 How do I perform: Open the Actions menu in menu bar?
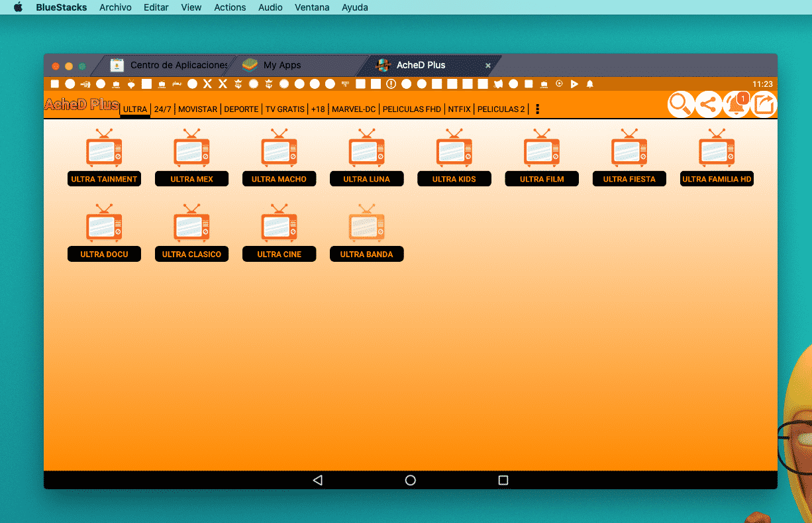point(230,7)
